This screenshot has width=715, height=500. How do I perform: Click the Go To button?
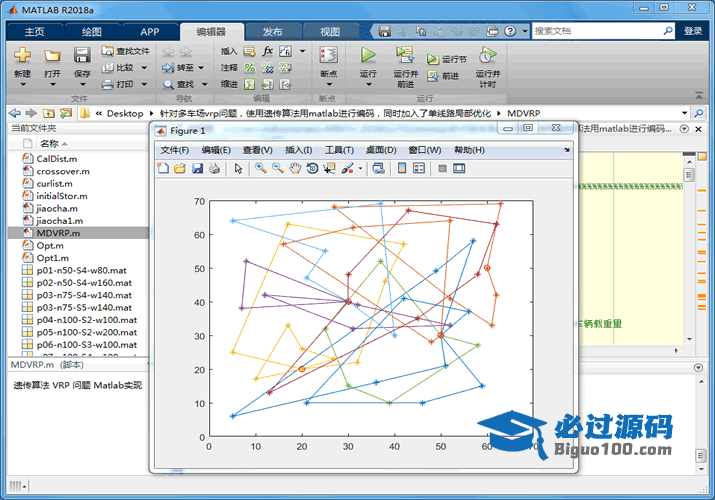click(x=178, y=68)
